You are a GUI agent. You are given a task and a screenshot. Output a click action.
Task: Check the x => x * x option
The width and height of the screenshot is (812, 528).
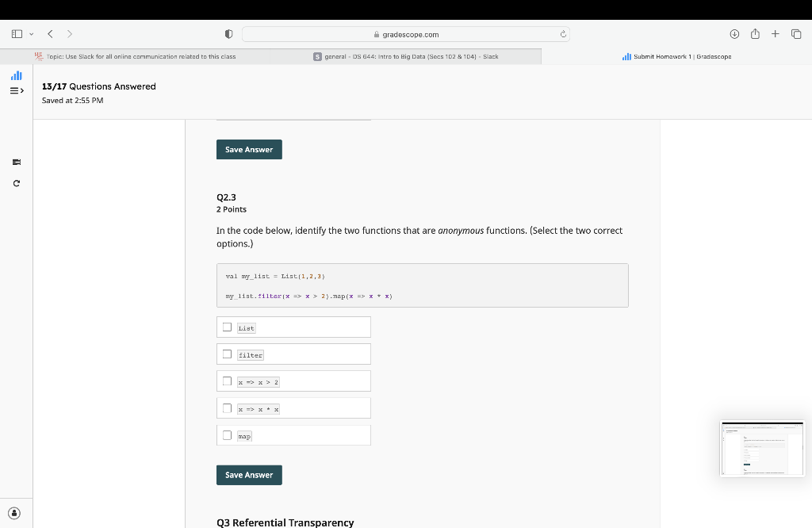pos(227,408)
